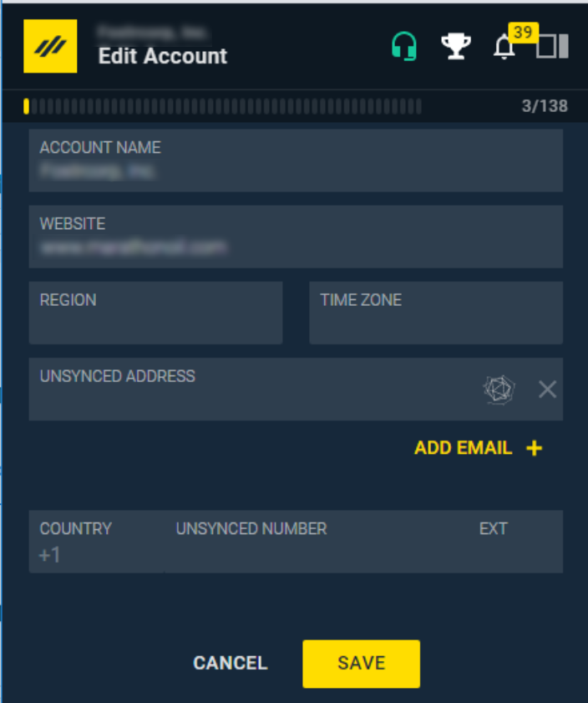Click the Add Email link
The width and height of the screenshot is (588, 703).
(463, 448)
